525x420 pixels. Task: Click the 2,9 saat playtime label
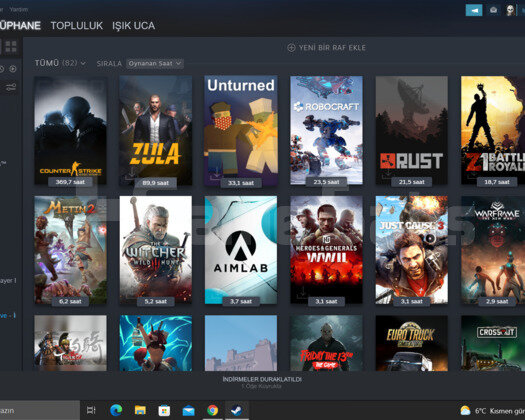pyautogui.click(x=497, y=301)
